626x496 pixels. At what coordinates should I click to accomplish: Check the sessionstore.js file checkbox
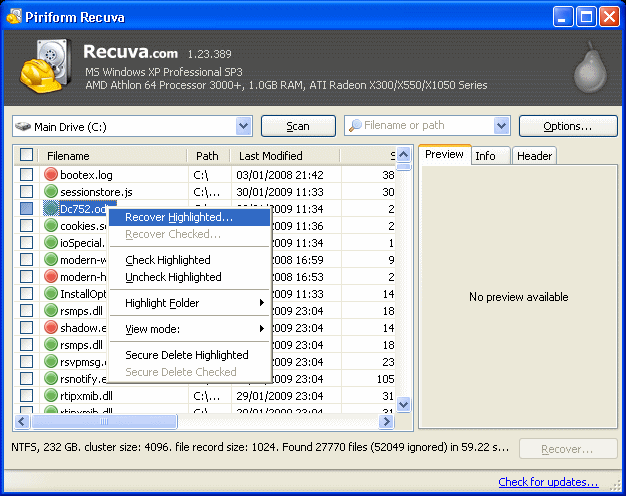coord(26,192)
